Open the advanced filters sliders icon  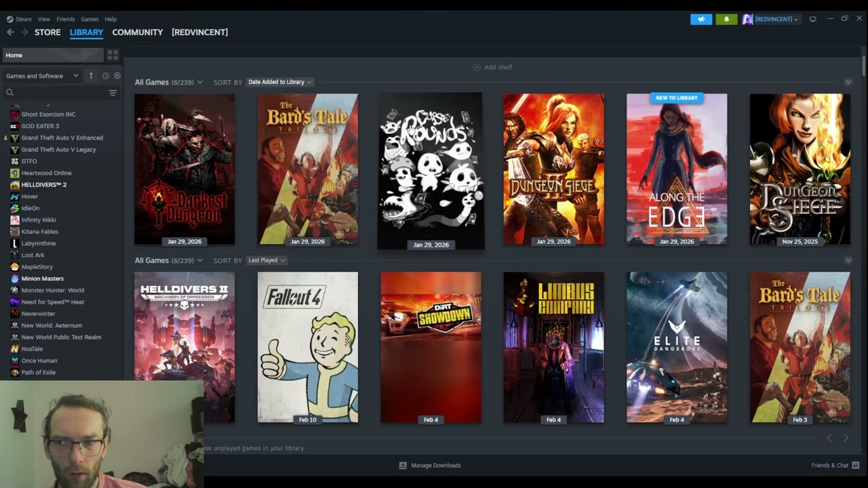[113, 93]
